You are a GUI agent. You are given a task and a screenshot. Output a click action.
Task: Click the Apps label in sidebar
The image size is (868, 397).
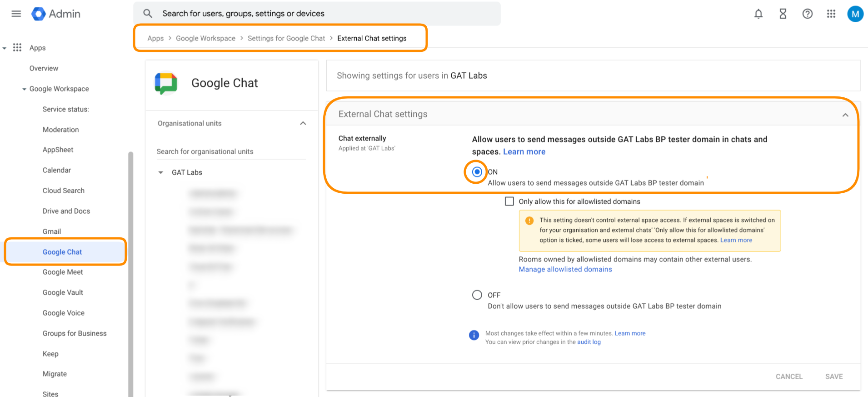[37, 48]
